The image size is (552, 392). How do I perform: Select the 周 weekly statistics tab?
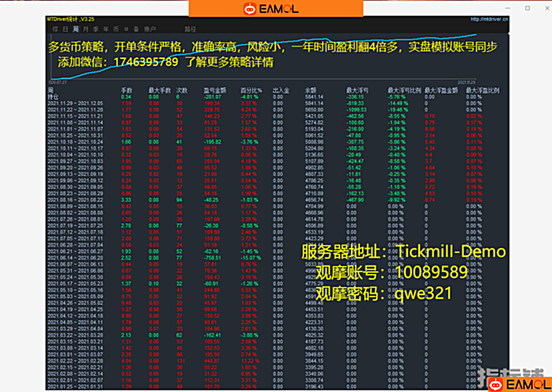click(x=75, y=29)
